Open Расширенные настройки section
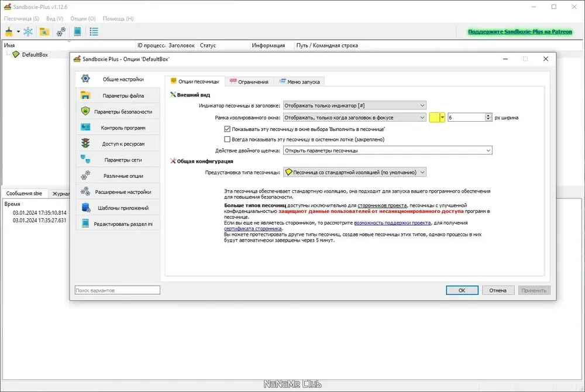The width and height of the screenshot is (585, 392). (x=118, y=192)
